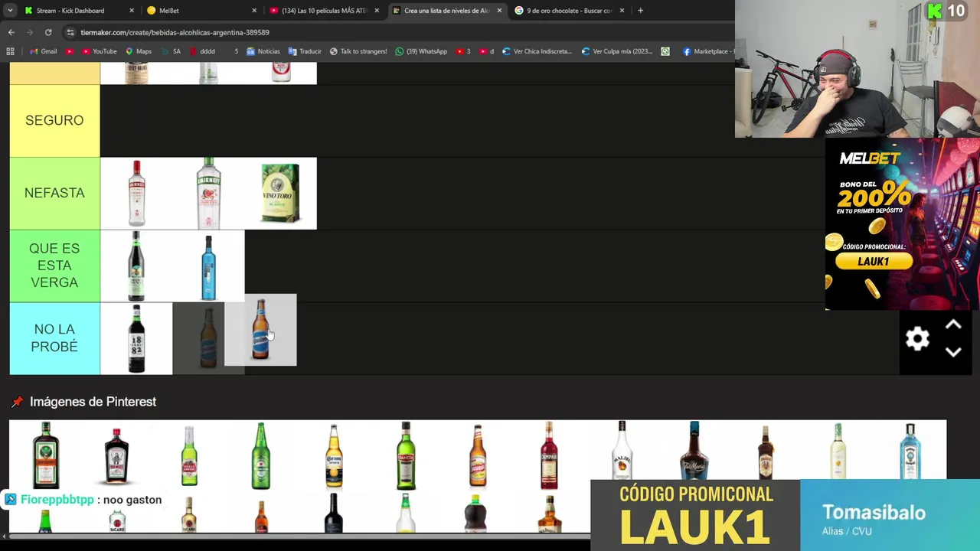Click the Imágenes de Pinterest heading

pyautogui.click(x=93, y=402)
